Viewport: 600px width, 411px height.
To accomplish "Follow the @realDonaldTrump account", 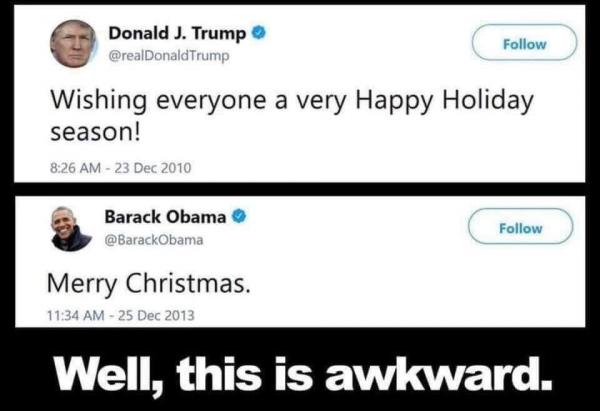I will pyautogui.click(x=524, y=42).
